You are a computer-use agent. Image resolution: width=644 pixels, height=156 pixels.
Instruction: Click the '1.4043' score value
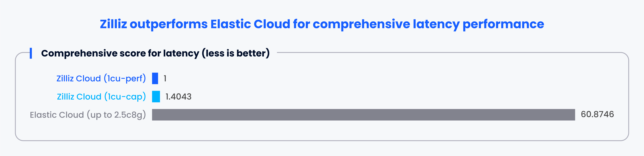click(178, 96)
